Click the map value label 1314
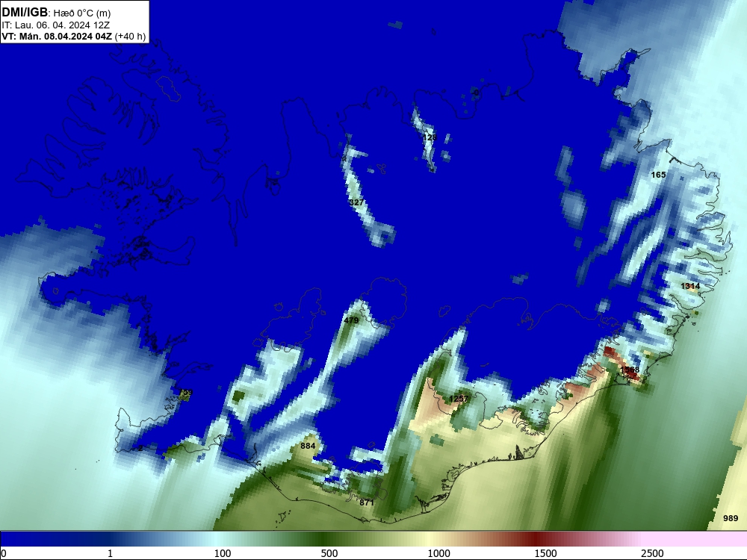This screenshot has width=747, height=560. click(690, 286)
